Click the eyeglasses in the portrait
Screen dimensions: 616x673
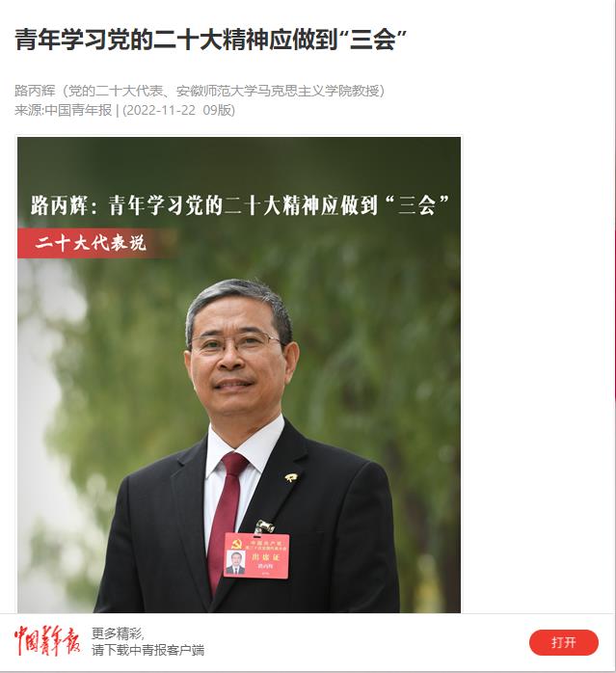(235, 342)
